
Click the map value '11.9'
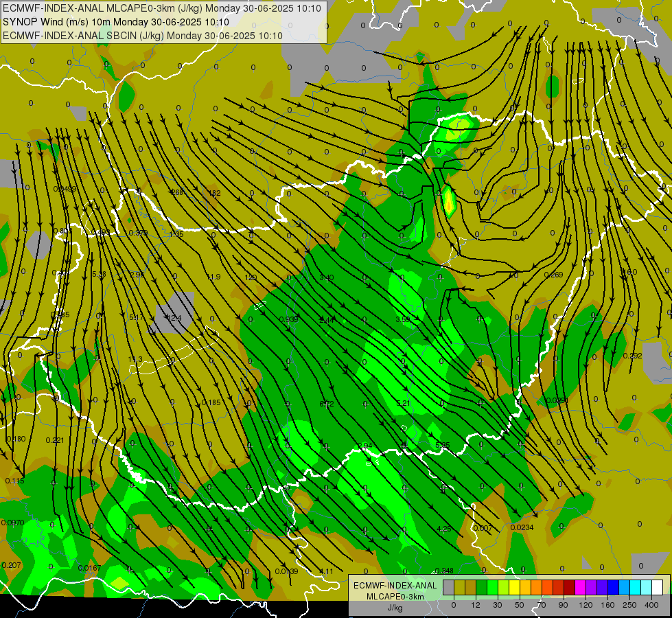pos(213,277)
